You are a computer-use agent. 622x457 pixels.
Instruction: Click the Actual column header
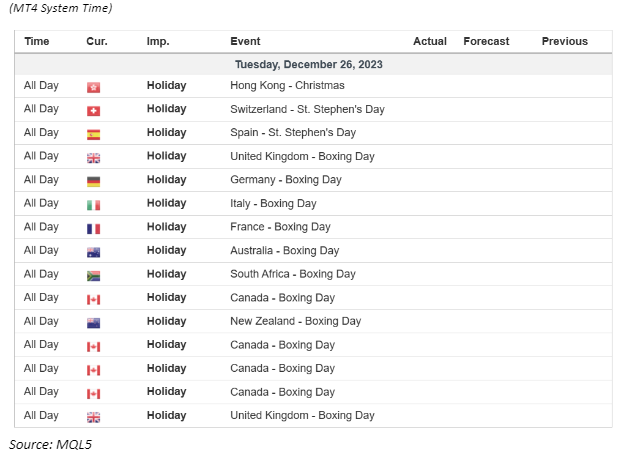(x=430, y=41)
